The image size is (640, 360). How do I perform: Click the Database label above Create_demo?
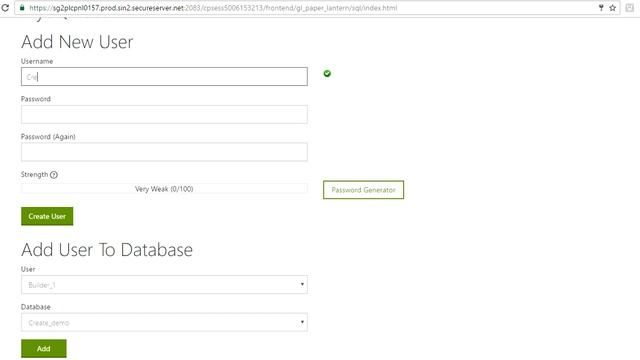36,307
